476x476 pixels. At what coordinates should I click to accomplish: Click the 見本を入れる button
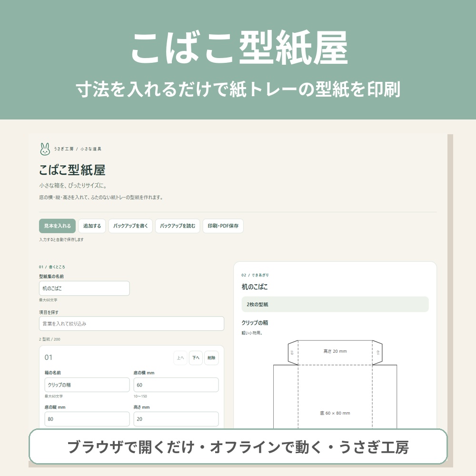point(58,226)
